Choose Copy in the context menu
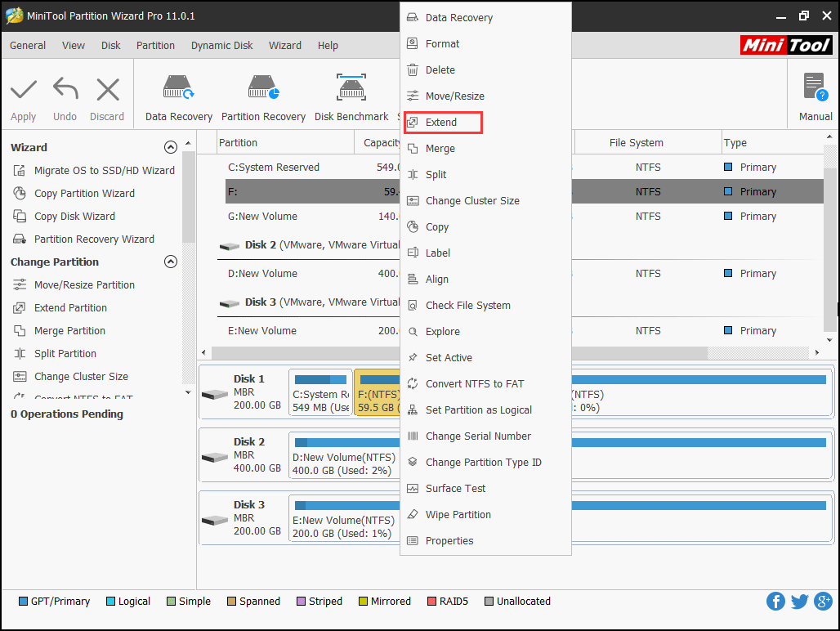Screen dimensions: 840x631 tap(485, 227)
